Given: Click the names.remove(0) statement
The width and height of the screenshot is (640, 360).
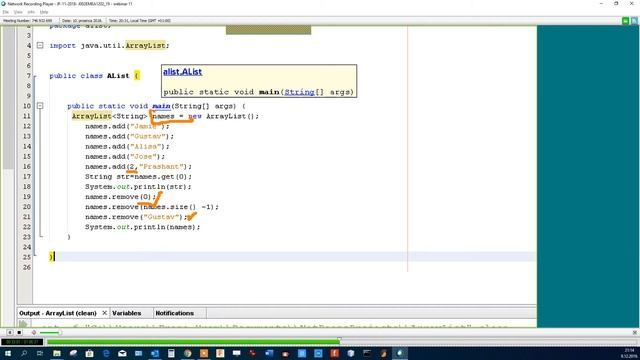Looking at the screenshot, I should (120, 197).
